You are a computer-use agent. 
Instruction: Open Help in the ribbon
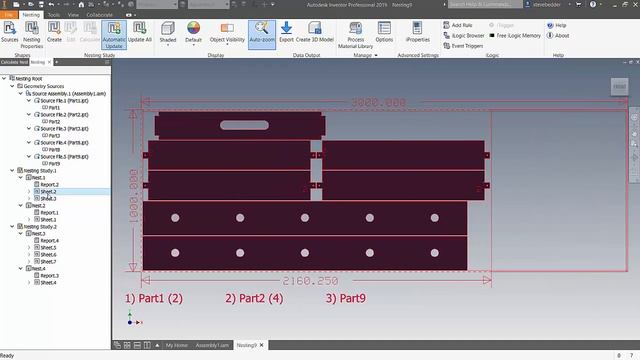[557, 25]
